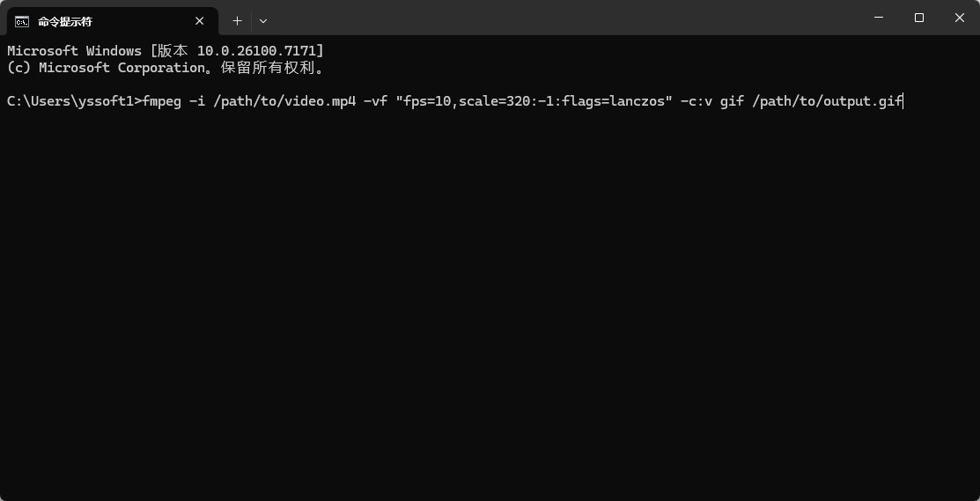Select the 命令提示符 tab

(x=97, y=20)
